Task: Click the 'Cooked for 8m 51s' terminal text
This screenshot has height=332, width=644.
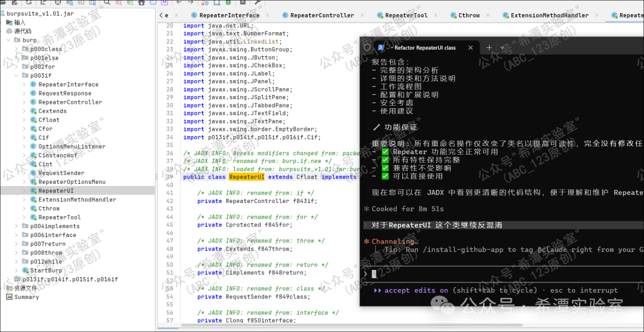Action: pyautogui.click(x=407, y=209)
